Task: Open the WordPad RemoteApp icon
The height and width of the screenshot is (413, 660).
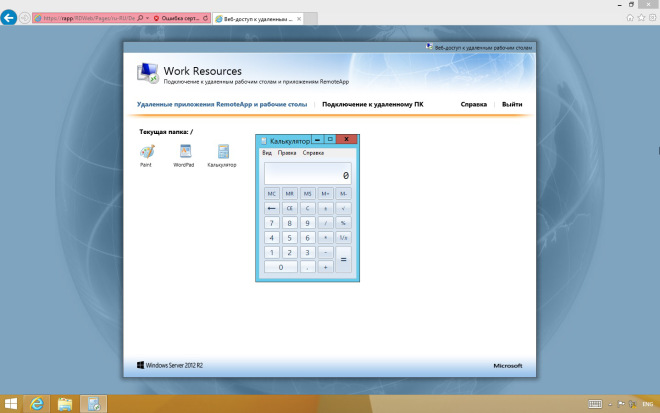Action: (184, 152)
